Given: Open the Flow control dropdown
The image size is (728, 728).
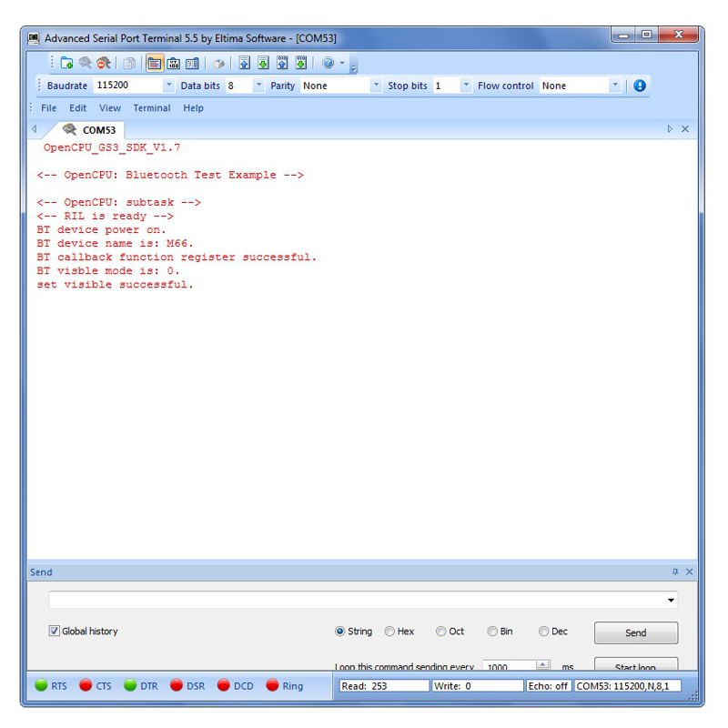Looking at the screenshot, I should 615,85.
